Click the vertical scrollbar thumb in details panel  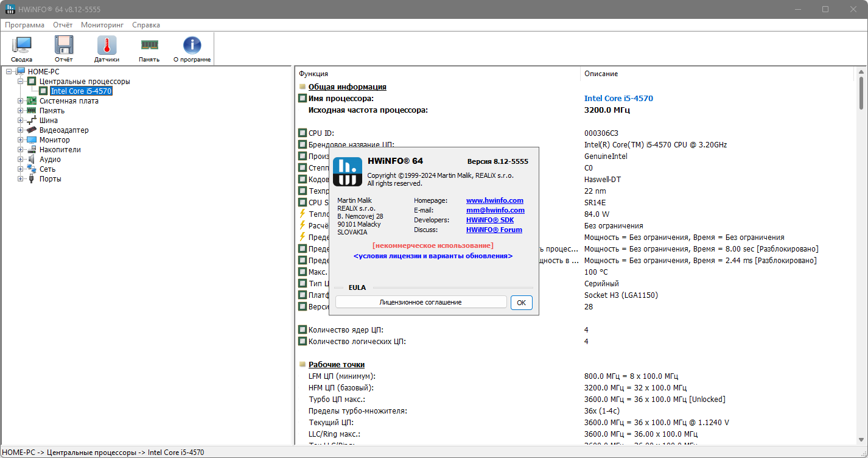[862, 93]
